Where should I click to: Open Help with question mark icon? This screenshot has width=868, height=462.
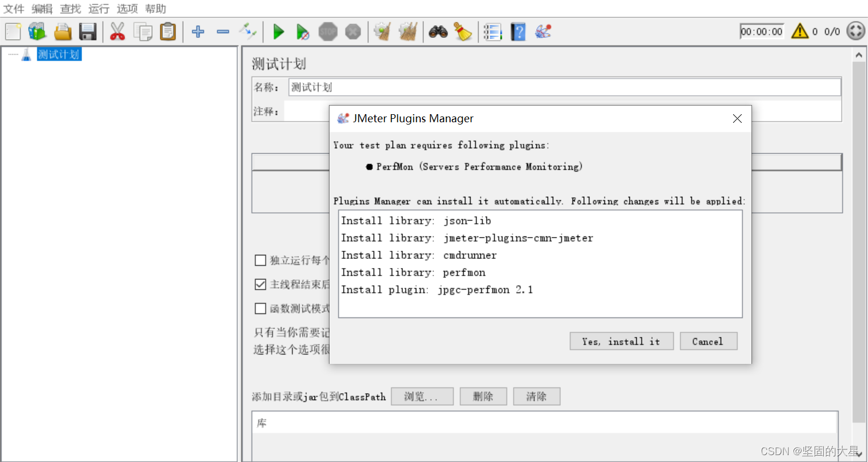coord(518,32)
